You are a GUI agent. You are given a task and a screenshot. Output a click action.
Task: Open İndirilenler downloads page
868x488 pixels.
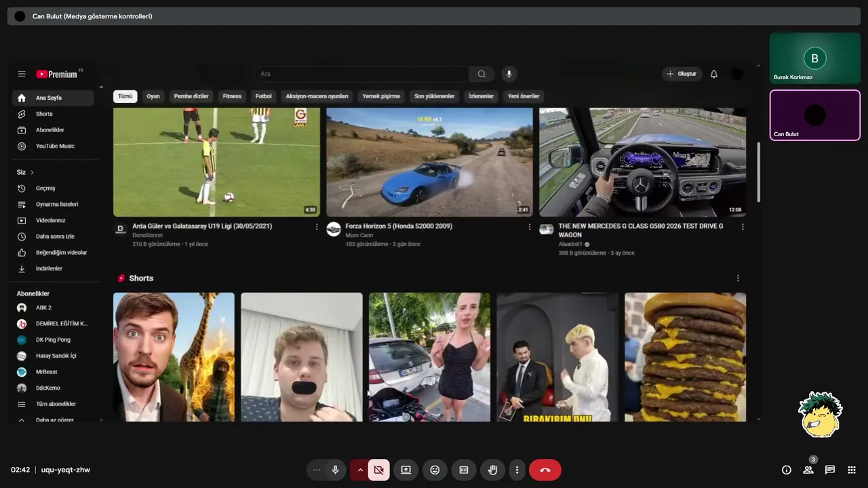click(x=53, y=268)
